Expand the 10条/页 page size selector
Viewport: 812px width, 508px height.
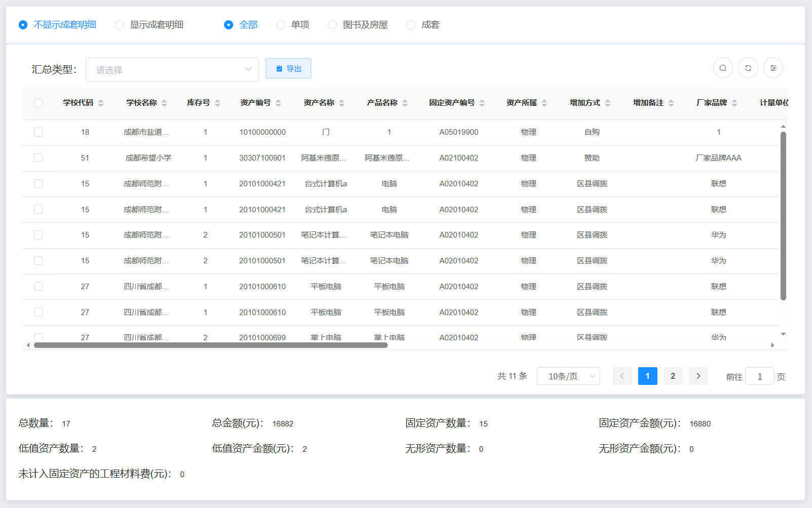[568, 376]
